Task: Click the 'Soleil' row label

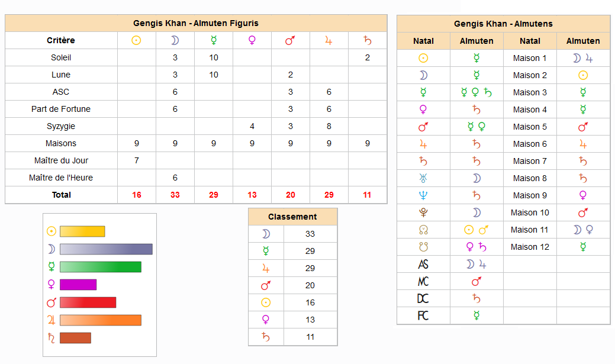Action: pos(61,57)
